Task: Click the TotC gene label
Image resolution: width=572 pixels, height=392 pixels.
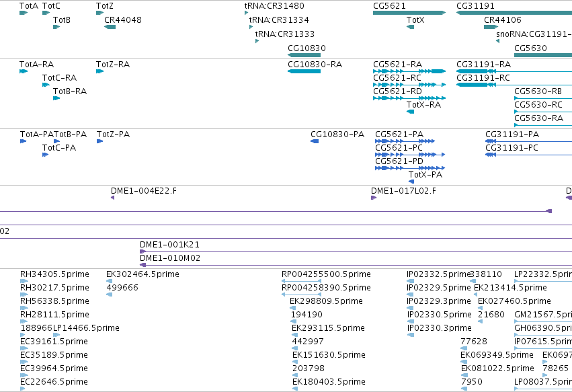Action: point(51,6)
